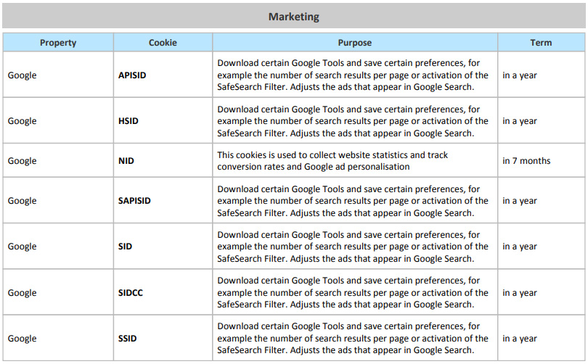
Task: Click the SIDCC cookie name
Action: click(x=131, y=292)
